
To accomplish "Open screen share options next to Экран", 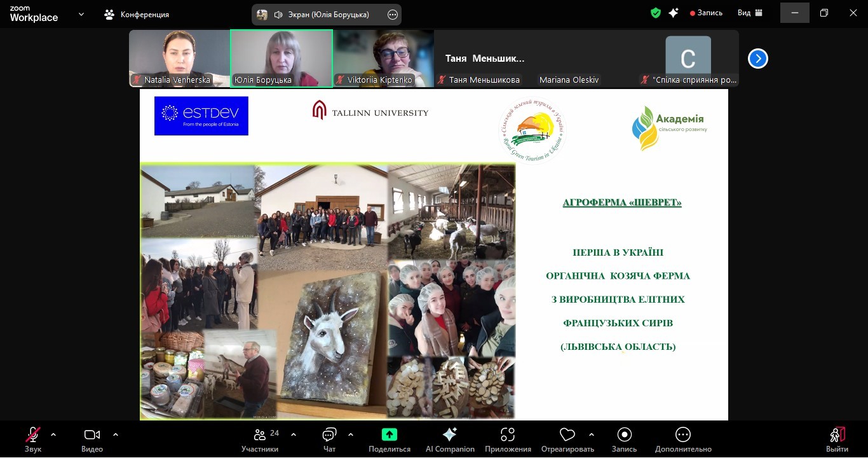I will [x=393, y=15].
